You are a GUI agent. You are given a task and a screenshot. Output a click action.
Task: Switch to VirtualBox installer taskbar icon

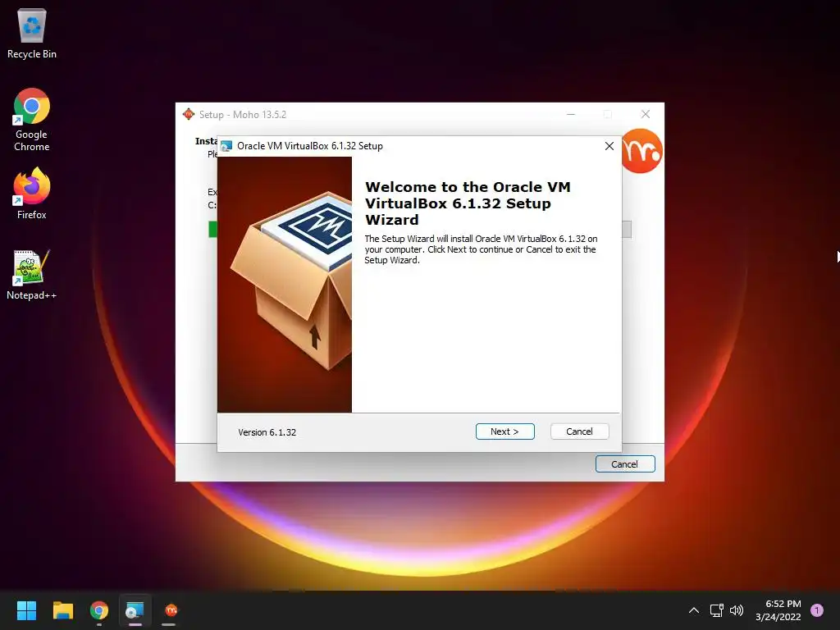pos(135,610)
